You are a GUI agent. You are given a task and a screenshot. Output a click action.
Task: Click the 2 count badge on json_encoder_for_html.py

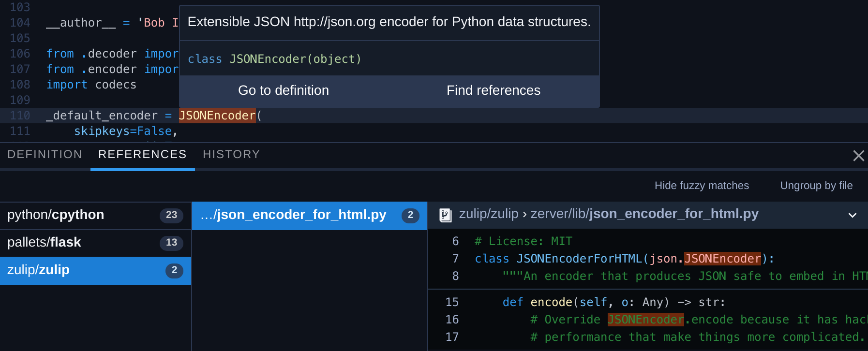[410, 215]
